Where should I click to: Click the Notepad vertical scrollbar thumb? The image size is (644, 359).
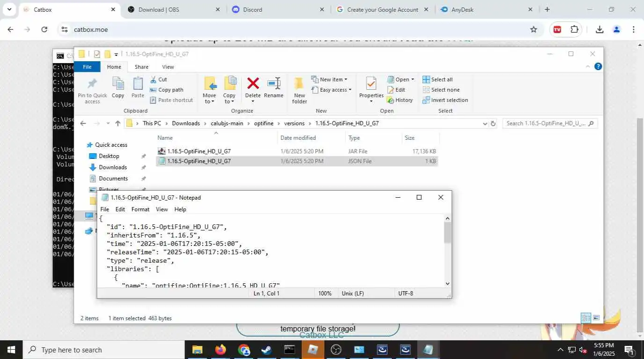tap(447, 232)
